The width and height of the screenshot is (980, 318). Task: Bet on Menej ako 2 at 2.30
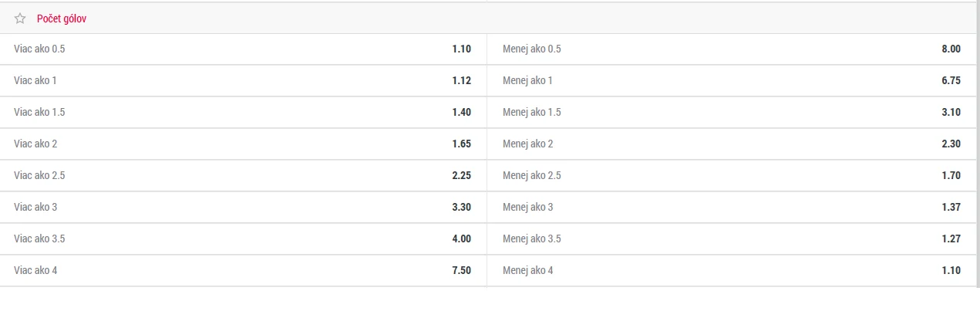point(733,144)
